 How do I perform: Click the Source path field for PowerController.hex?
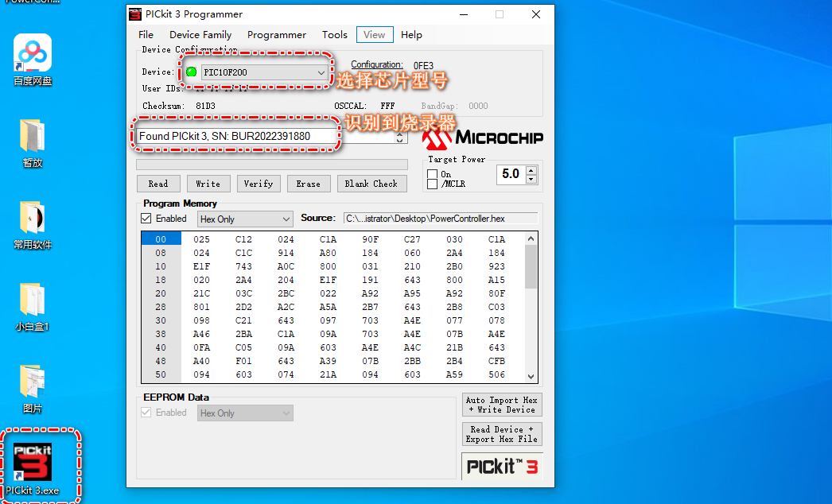[x=441, y=219]
